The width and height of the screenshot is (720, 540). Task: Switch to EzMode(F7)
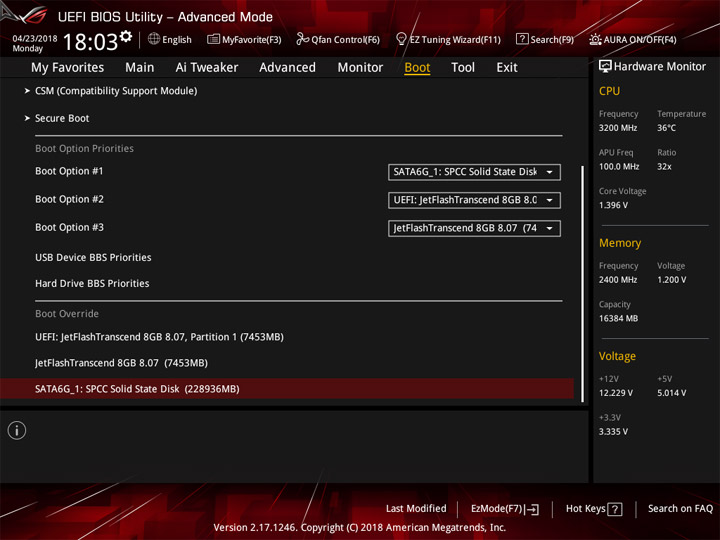click(497, 508)
